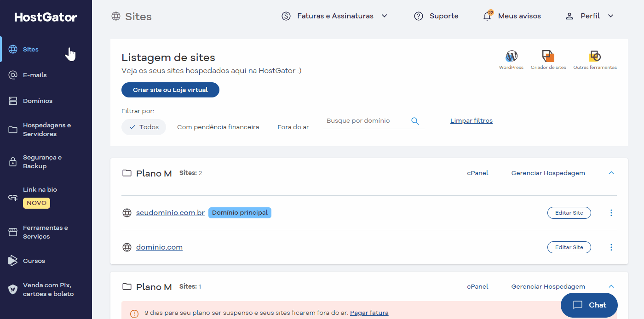This screenshot has height=319, width=644.
Task: Click the Suporte question mark icon
Action: pos(419,16)
